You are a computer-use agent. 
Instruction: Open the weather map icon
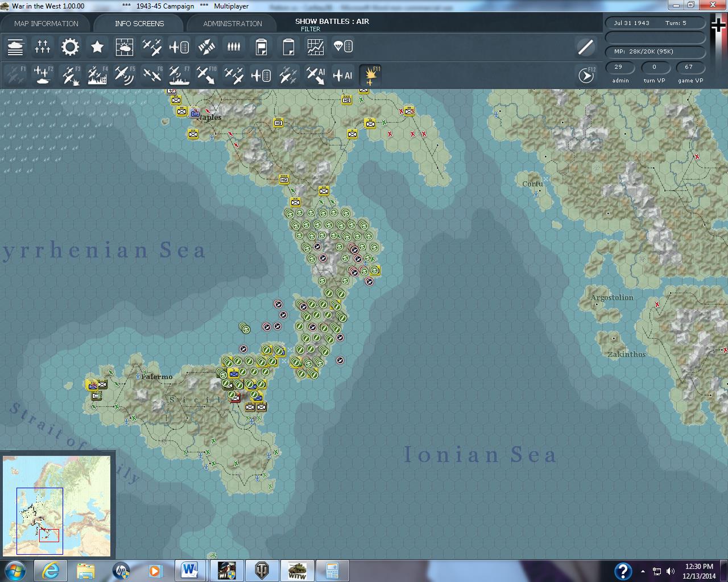[125, 47]
